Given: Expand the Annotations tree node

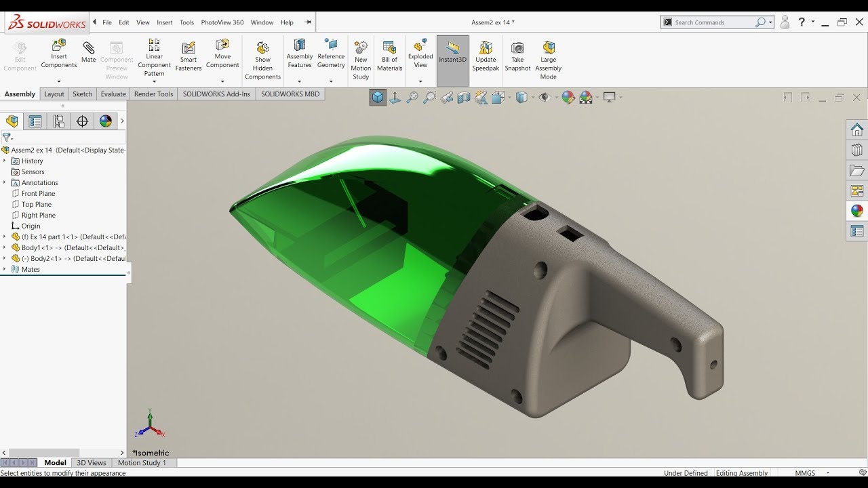Looking at the screenshot, I should click(x=4, y=182).
